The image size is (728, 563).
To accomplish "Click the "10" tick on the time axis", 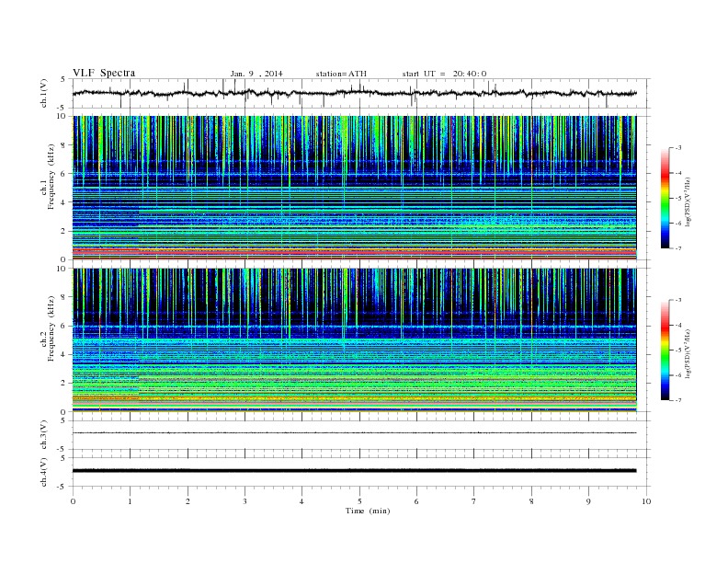I will (646, 501).
